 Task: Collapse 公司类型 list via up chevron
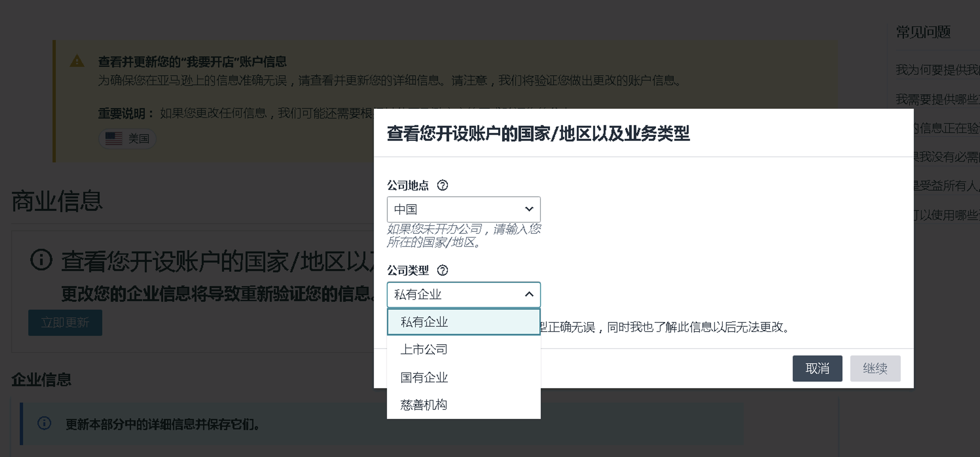529,294
